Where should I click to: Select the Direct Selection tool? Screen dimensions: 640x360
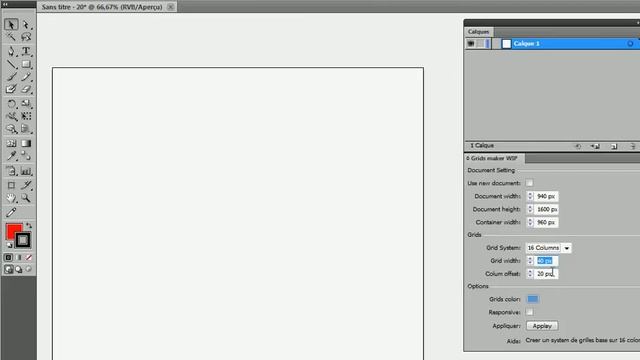(x=26, y=24)
